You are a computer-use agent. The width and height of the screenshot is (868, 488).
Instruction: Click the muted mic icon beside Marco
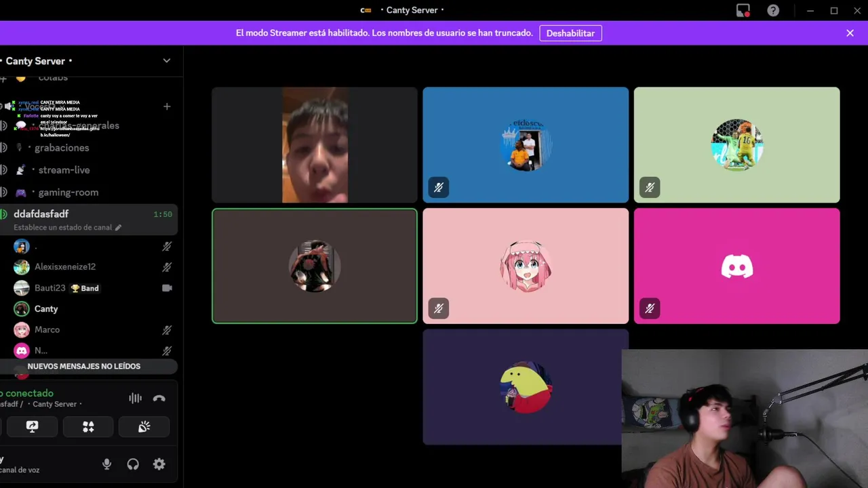tap(167, 330)
